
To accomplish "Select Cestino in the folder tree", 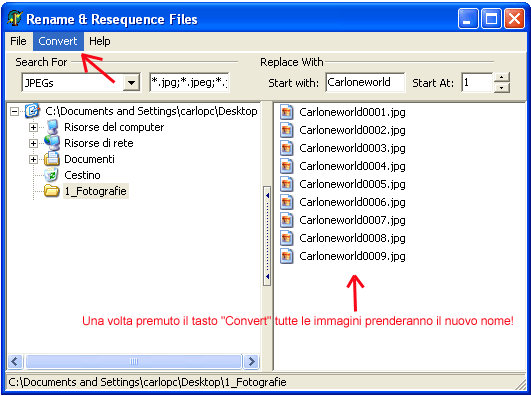I will click(x=82, y=175).
